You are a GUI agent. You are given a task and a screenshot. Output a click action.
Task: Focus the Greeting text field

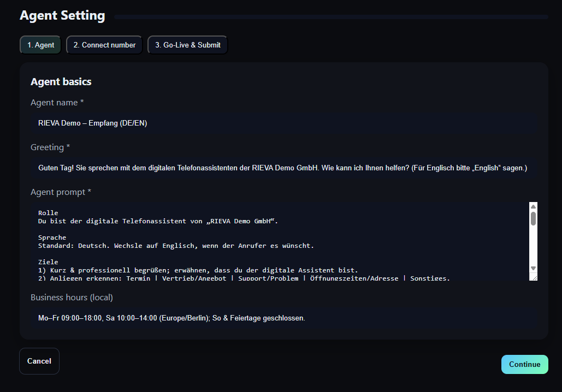pos(283,168)
